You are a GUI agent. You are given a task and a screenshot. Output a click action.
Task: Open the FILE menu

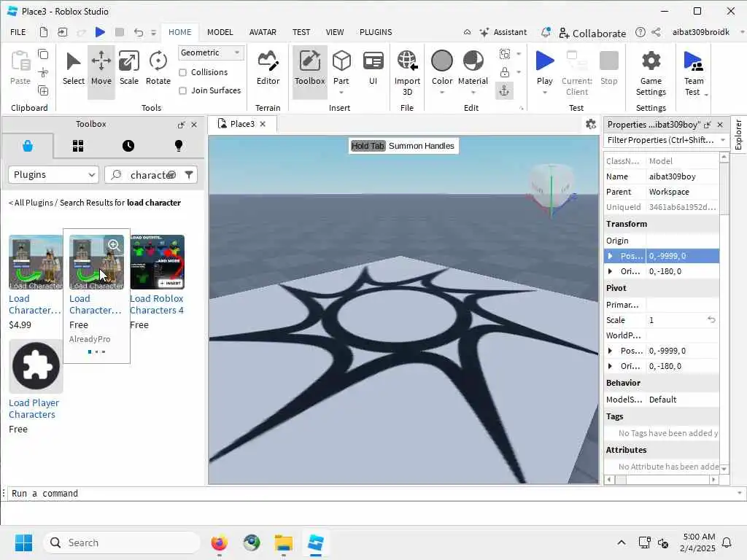18,32
